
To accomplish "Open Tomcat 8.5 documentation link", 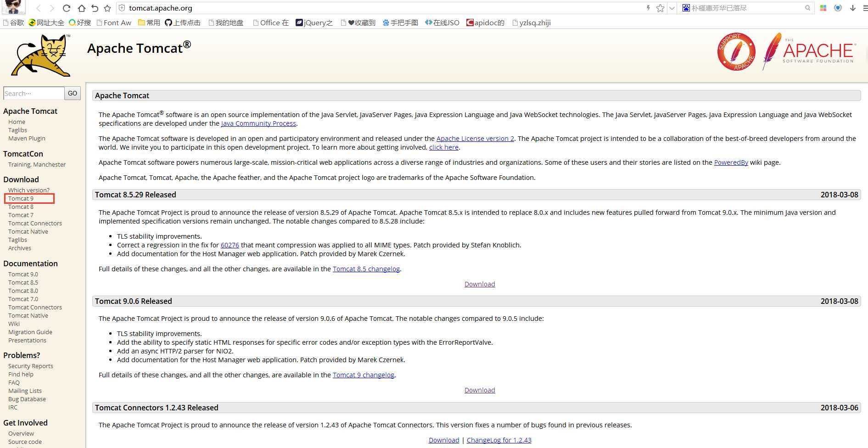I will tap(23, 283).
